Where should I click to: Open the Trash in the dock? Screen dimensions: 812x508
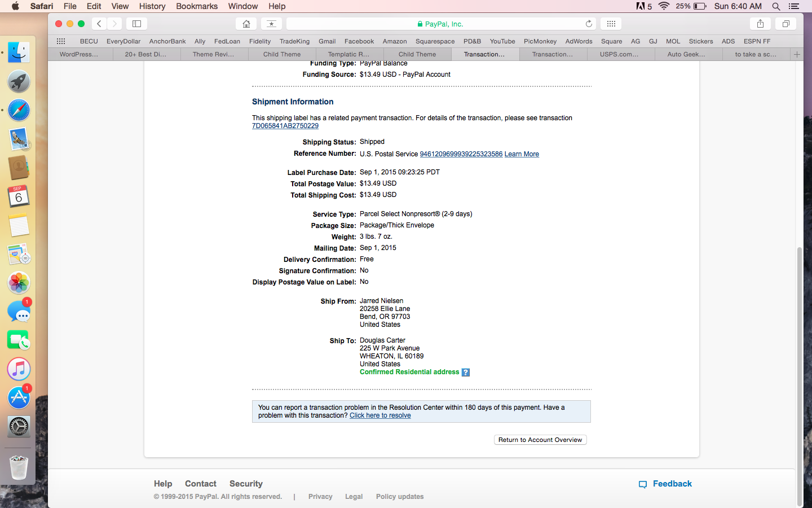point(19,467)
